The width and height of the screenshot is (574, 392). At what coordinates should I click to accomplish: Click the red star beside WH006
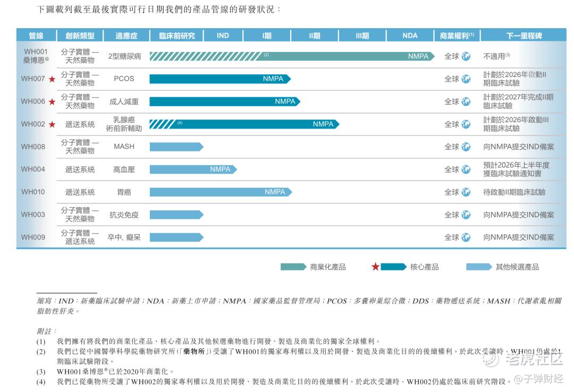pyautogui.click(x=52, y=102)
